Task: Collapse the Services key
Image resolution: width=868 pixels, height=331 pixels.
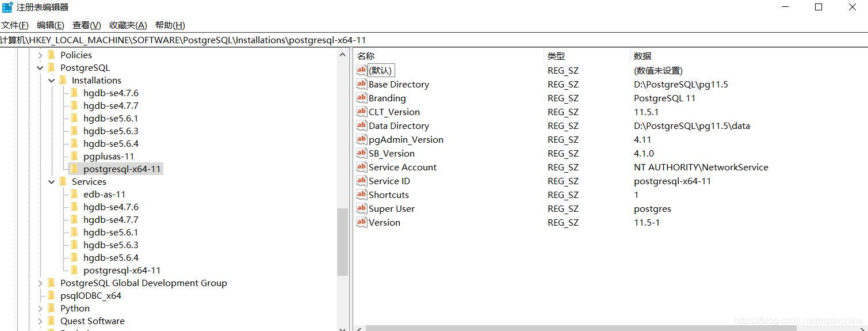Action: pos(52,182)
